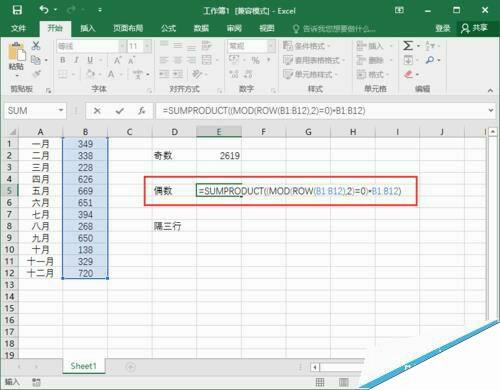Expand the formula bar chevron

point(491,110)
